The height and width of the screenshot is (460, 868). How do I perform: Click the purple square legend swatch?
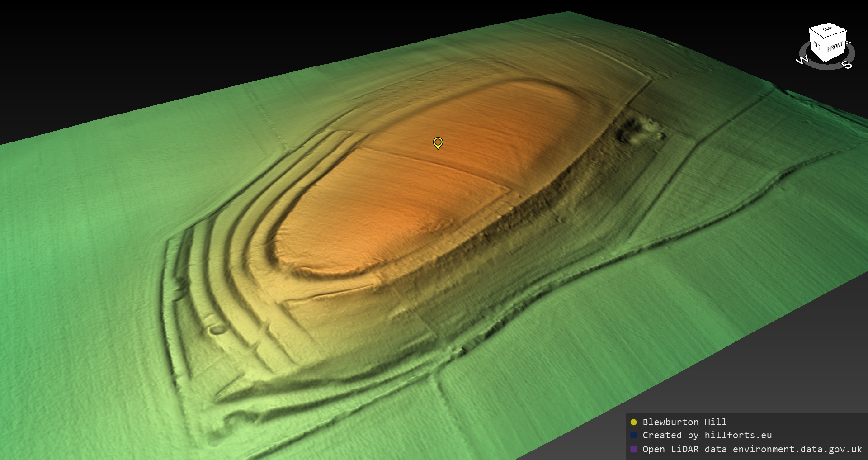(633, 449)
